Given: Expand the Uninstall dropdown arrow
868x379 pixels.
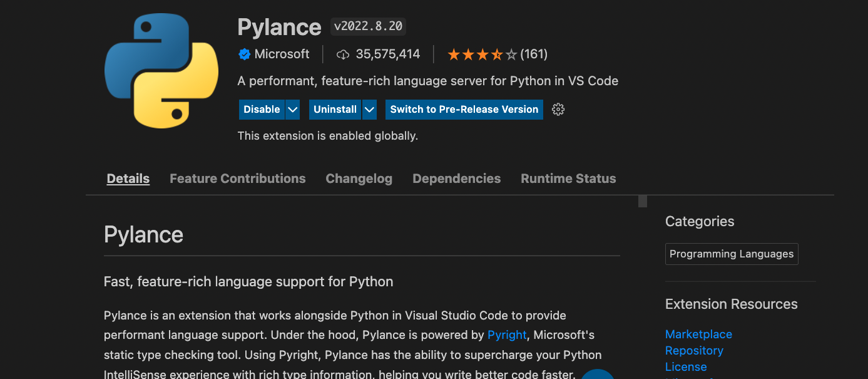Looking at the screenshot, I should pyautogui.click(x=369, y=110).
